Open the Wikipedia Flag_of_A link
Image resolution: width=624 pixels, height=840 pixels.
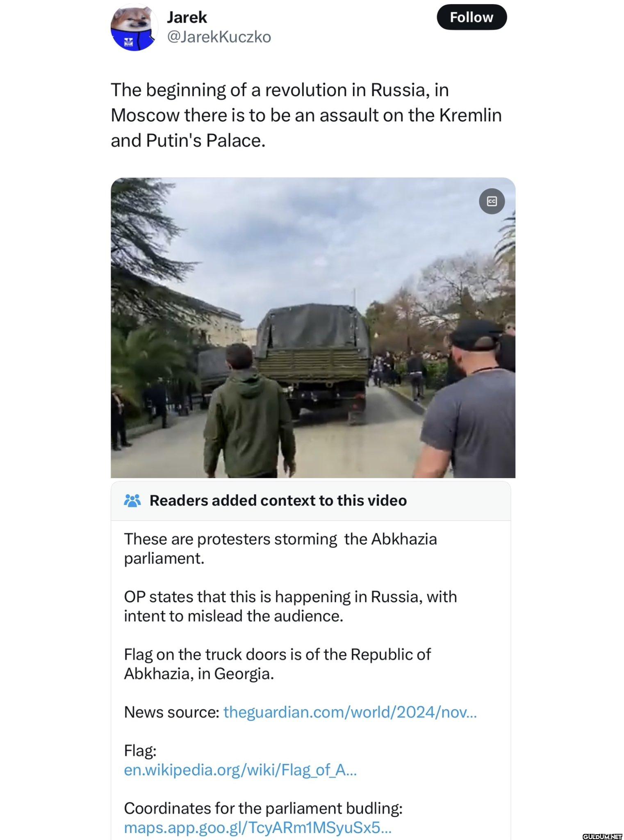[240, 770]
